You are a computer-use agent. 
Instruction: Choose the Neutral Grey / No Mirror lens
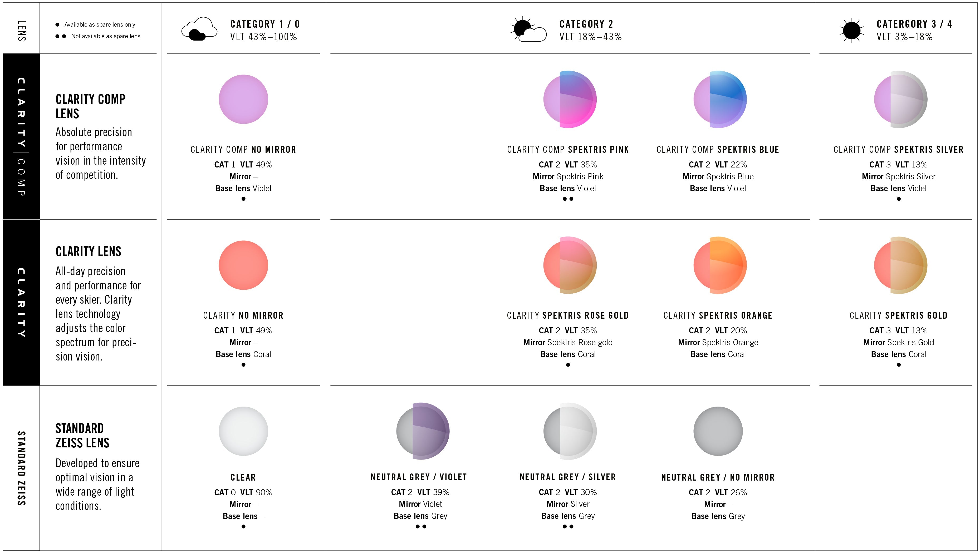tap(718, 431)
